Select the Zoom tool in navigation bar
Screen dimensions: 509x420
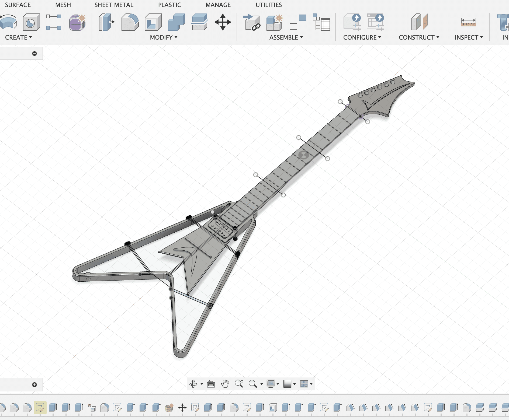tap(239, 384)
